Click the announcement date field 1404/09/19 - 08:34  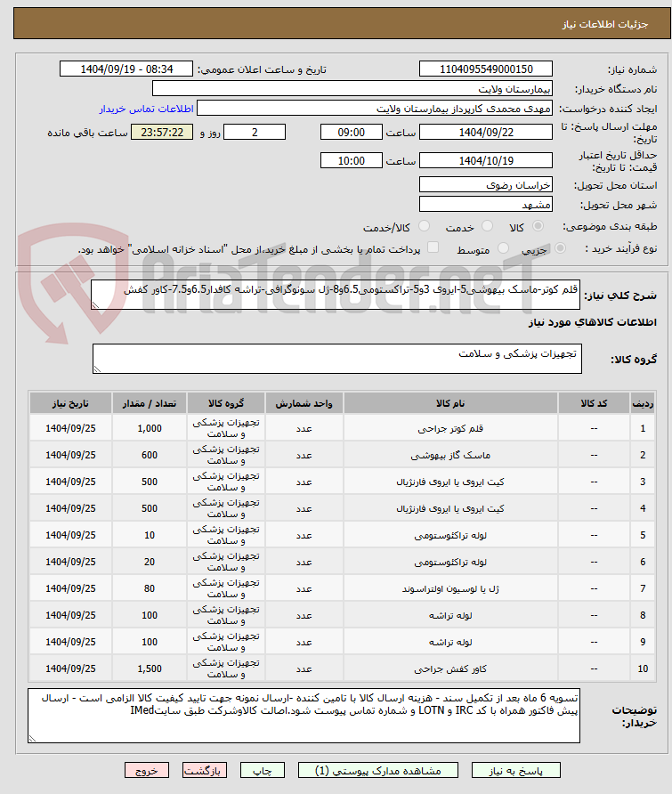coord(126,69)
